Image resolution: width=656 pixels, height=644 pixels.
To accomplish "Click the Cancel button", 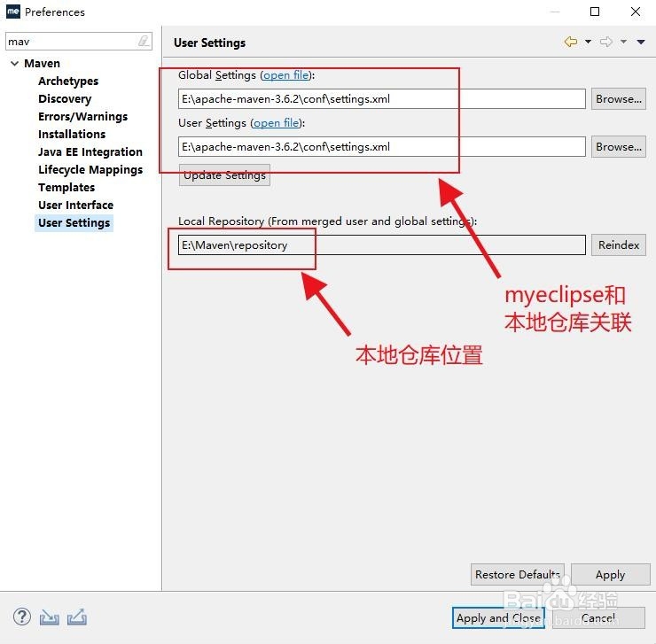I will click(598, 617).
